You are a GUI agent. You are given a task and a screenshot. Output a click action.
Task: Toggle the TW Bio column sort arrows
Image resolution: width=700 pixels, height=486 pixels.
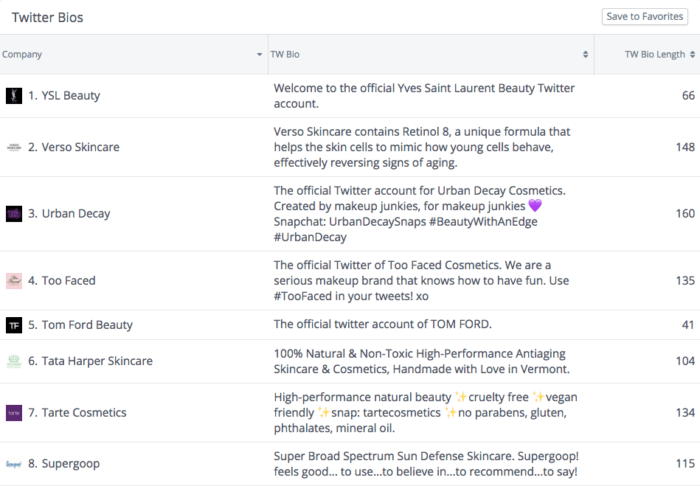tap(585, 54)
